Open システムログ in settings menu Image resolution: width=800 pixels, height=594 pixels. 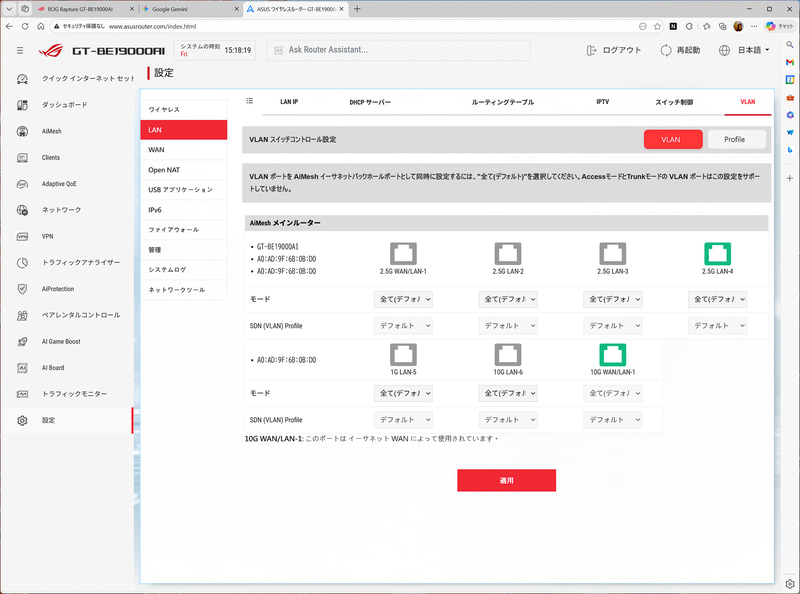click(x=184, y=269)
